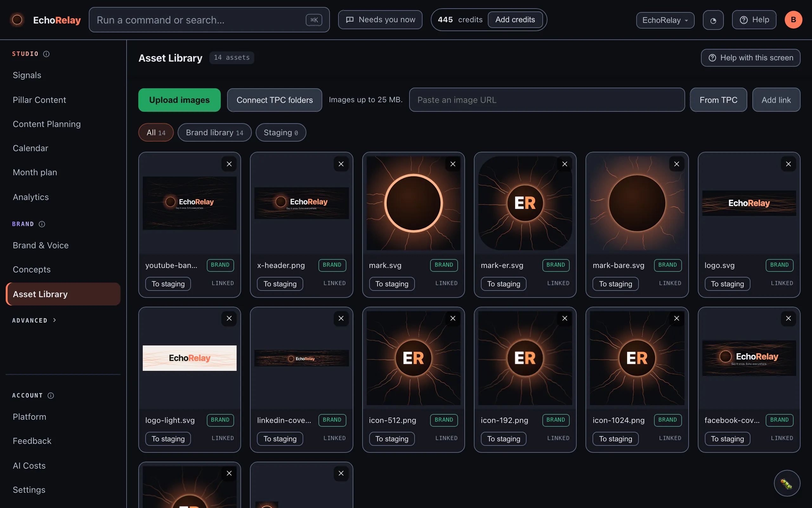
Task: Click the 445 credits text
Action: 460,19
